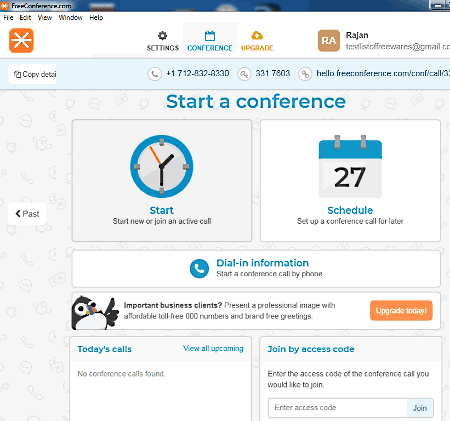Viewport: 450px width, 421px height.
Task: Click the clock icon to start a call
Action: (x=162, y=166)
